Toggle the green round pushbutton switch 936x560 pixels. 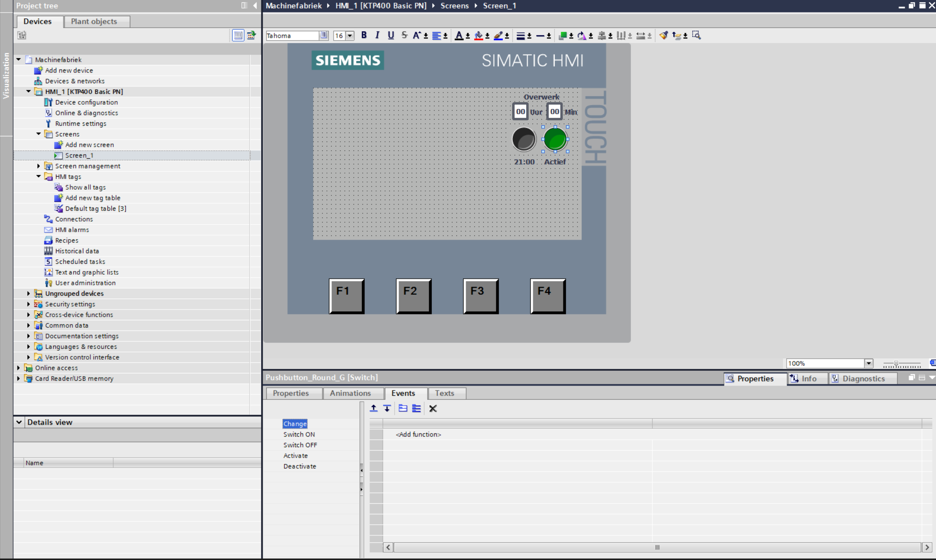tap(555, 139)
